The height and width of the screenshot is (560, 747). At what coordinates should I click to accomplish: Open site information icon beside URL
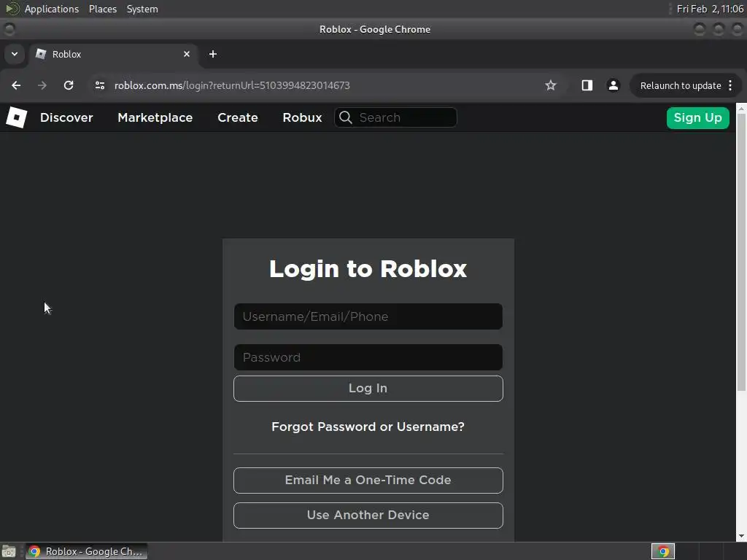coord(99,85)
